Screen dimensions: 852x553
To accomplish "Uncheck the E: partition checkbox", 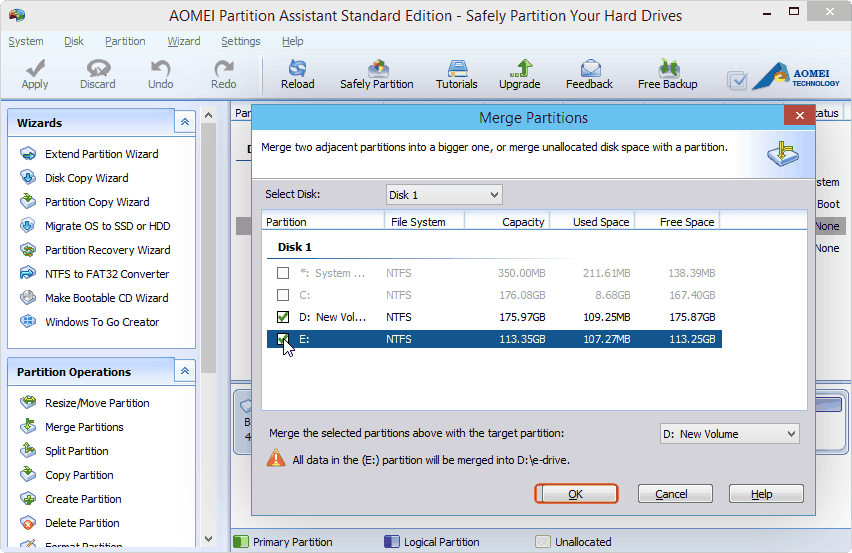I will 283,339.
